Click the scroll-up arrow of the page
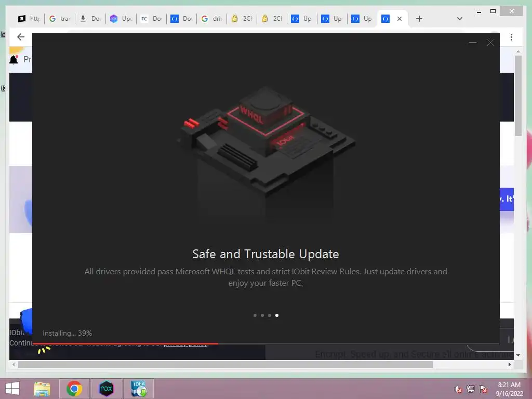Viewport: 532px width, 399px height. [x=518, y=51]
